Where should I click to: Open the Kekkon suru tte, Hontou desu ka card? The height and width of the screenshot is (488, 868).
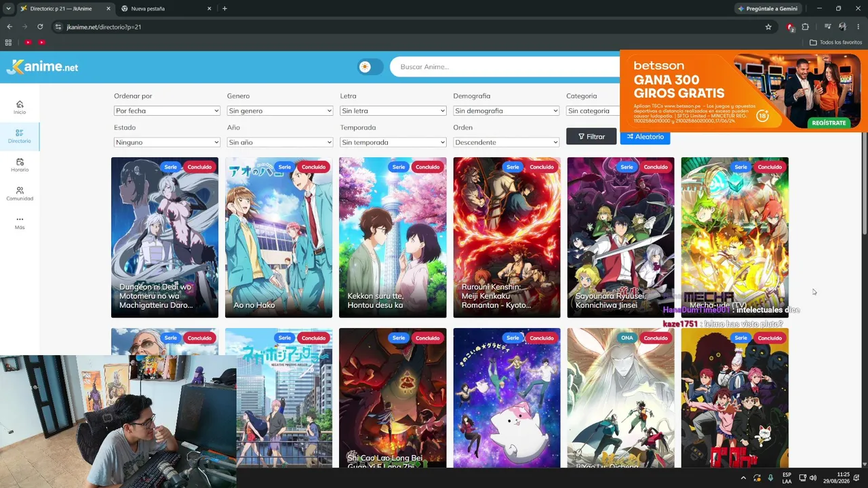(x=393, y=237)
